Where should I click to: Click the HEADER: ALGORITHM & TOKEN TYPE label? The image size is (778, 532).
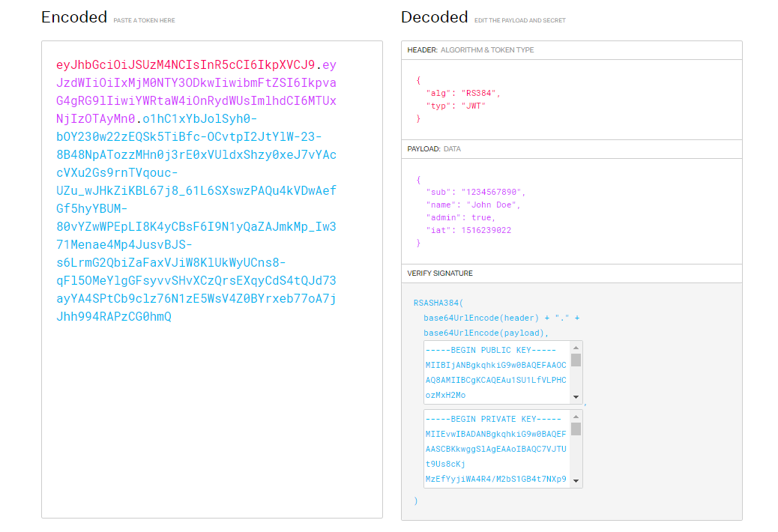click(470, 50)
